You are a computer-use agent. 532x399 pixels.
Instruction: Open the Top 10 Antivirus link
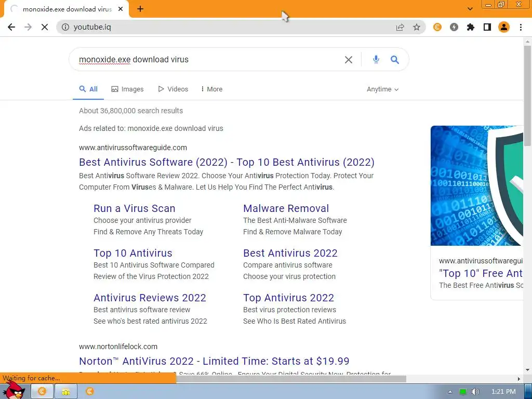tap(133, 253)
